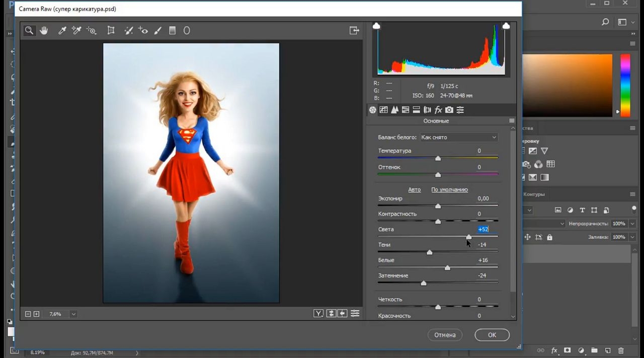644x358 pixels.
Task: Open the Detail panel tab
Action: point(394,110)
